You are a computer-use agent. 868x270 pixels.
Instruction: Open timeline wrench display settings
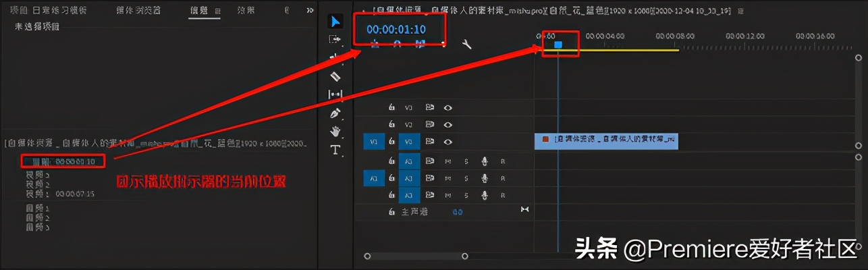point(466,45)
